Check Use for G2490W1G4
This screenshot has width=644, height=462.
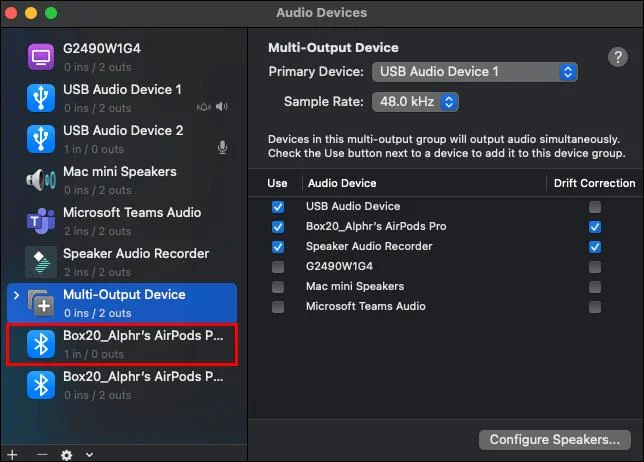click(x=278, y=267)
